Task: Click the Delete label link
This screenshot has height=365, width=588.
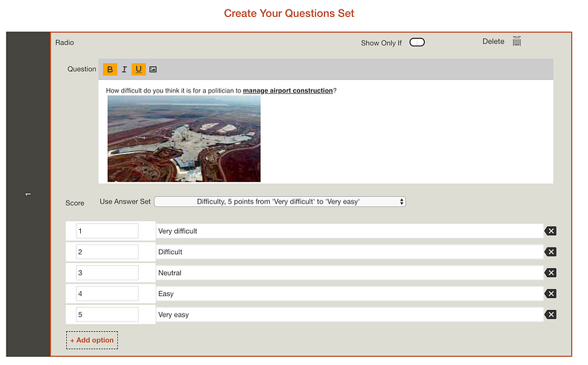Action: click(x=493, y=42)
